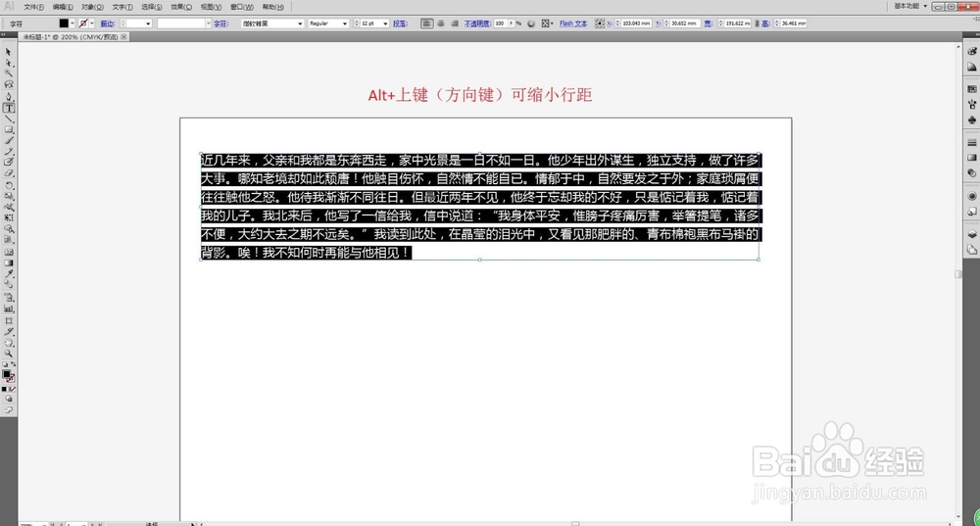Select the Zoom magnifier tool

click(x=8, y=353)
